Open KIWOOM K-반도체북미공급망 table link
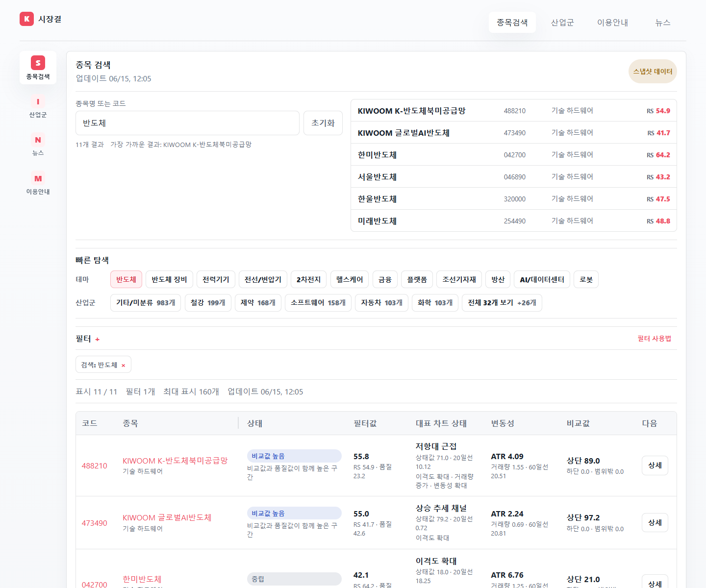 point(175,461)
